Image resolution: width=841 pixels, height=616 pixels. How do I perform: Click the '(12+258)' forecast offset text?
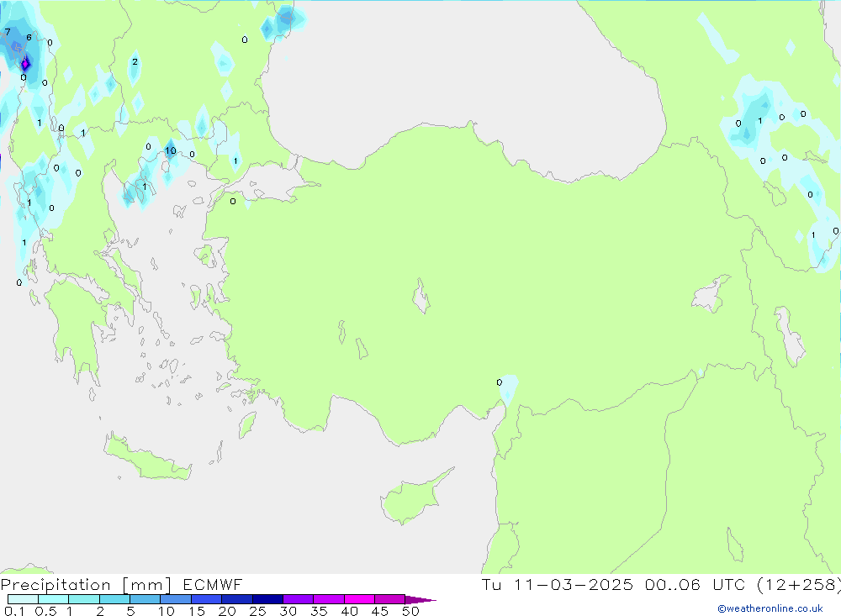pyautogui.click(x=799, y=584)
